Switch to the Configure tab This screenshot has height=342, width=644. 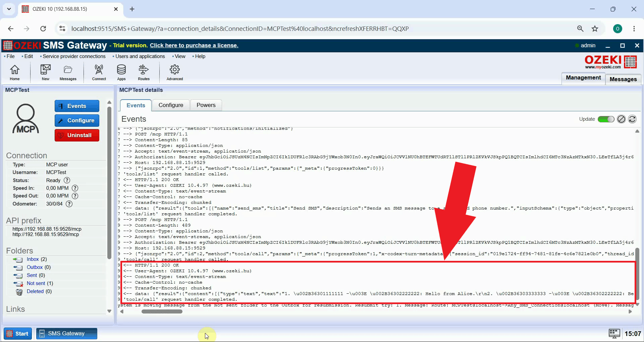pyautogui.click(x=171, y=105)
